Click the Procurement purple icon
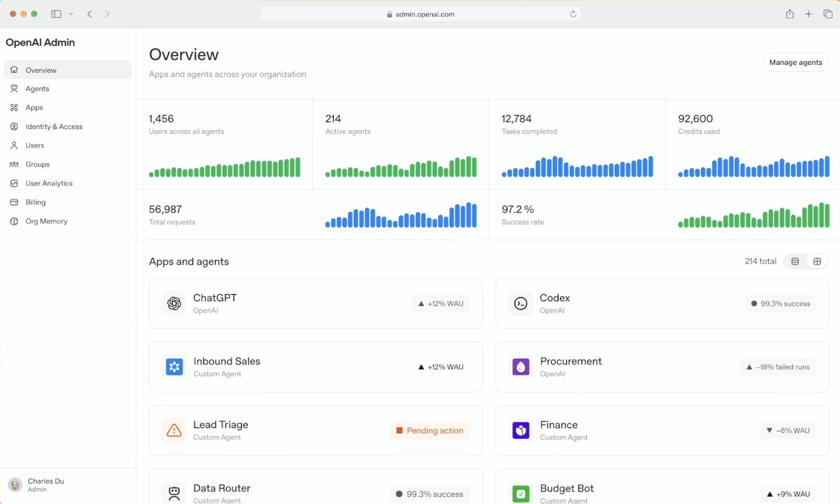 click(520, 367)
